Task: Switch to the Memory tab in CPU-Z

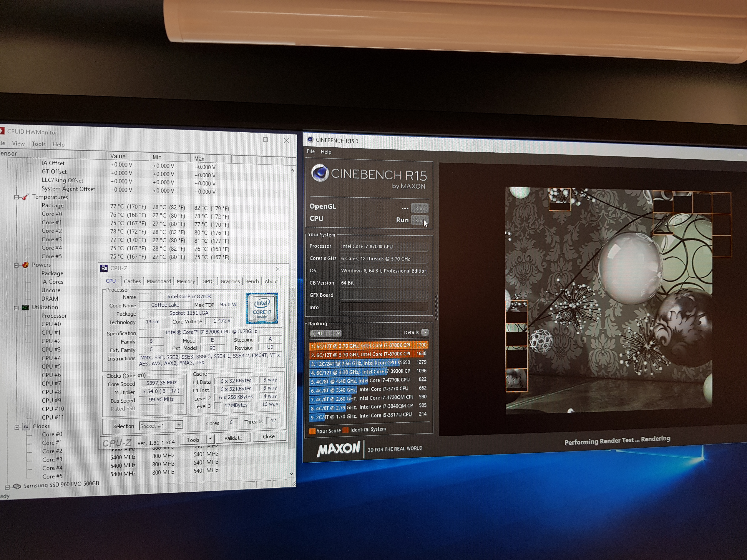Action: coord(186,281)
